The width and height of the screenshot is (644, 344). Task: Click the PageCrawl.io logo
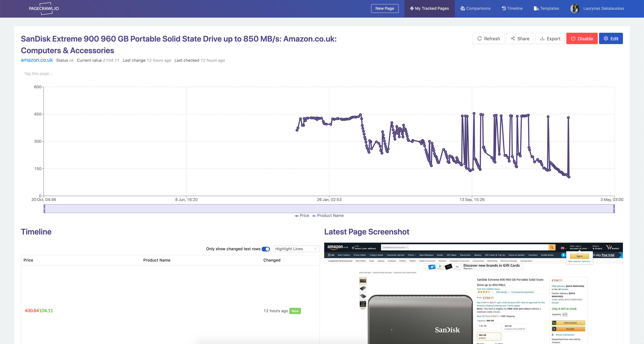44,8
